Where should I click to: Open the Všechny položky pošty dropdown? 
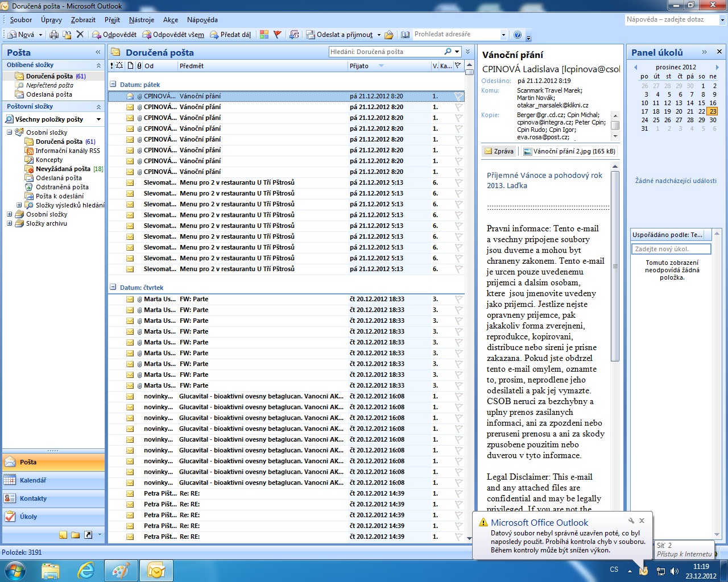(x=98, y=119)
